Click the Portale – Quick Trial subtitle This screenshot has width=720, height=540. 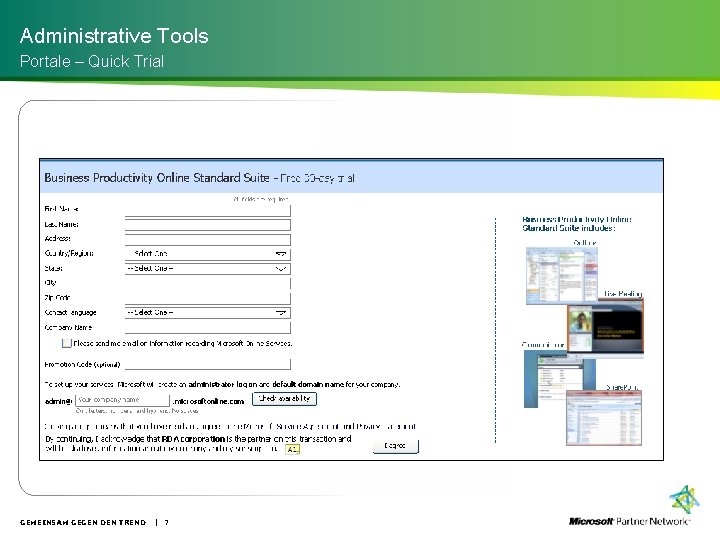(92, 62)
